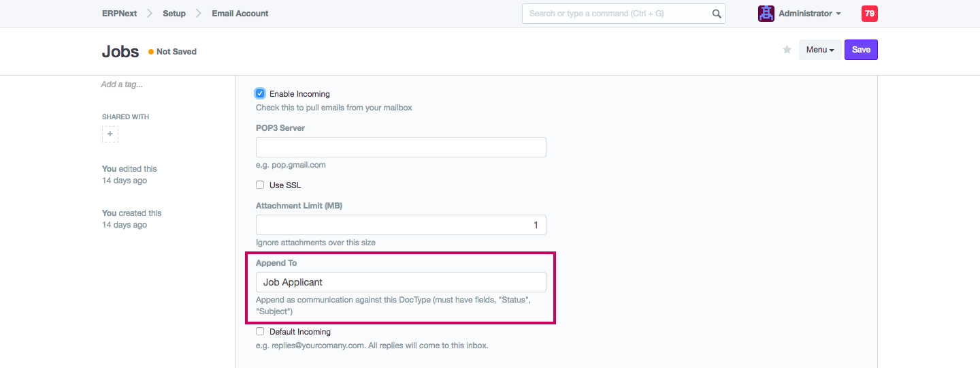The height and width of the screenshot is (368, 980).
Task: Click the Add a tag field
Action: pyautogui.click(x=122, y=85)
